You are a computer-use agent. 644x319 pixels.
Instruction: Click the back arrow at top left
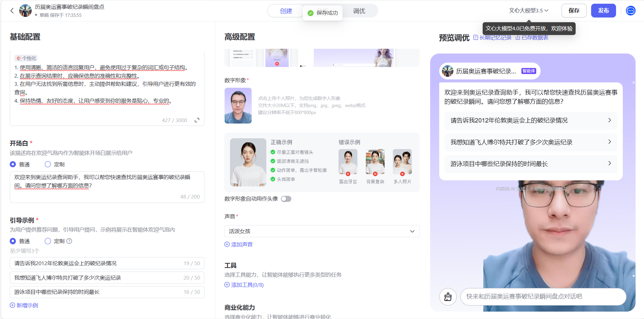point(12,10)
